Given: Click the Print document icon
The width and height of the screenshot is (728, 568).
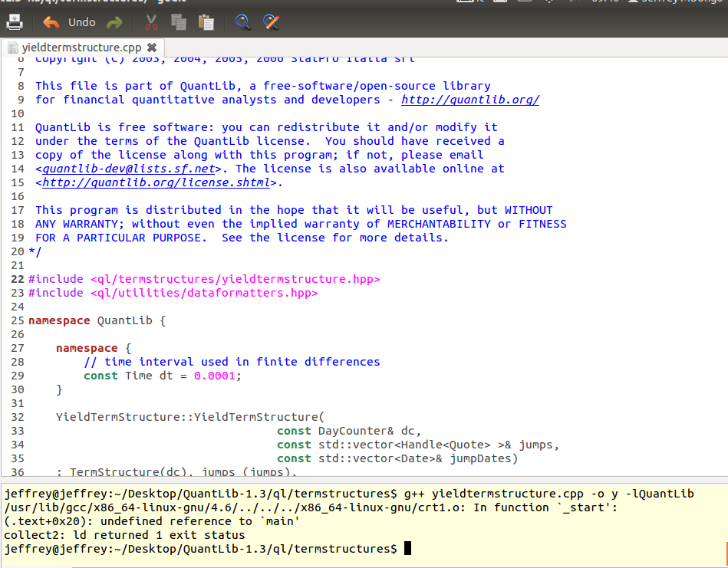Looking at the screenshot, I should [x=15, y=22].
